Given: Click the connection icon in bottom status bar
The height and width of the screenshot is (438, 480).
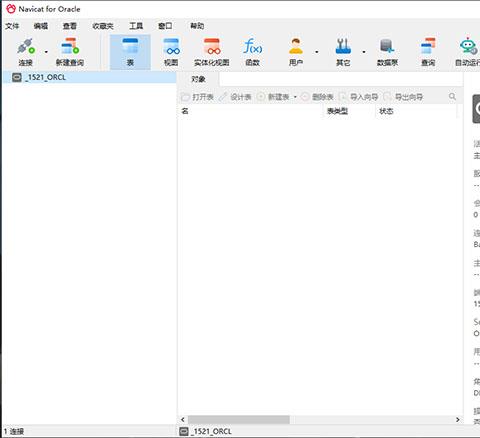Looking at the screenshot, I should 184,431.
